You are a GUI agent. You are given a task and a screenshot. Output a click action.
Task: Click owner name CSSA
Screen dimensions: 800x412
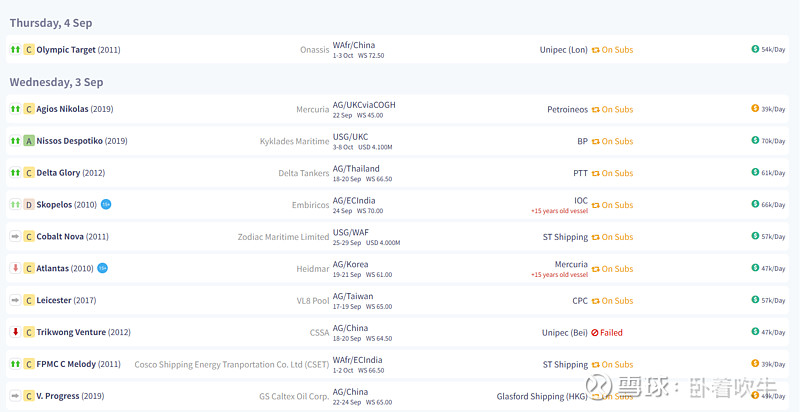[x=319, y=332]
